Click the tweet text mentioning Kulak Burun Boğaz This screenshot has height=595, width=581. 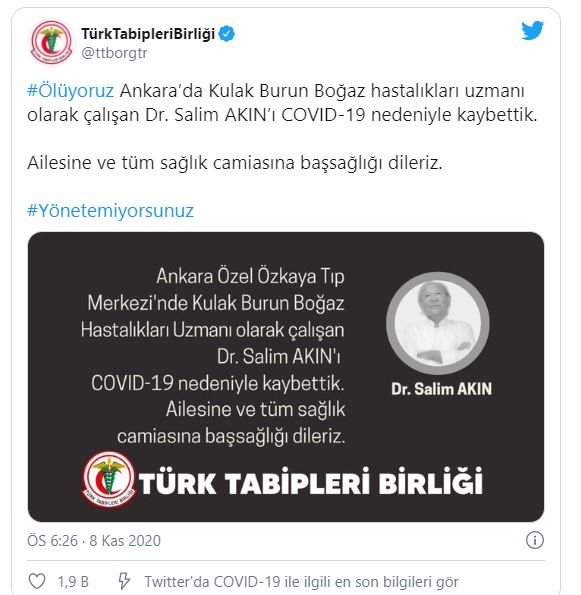[x=282, y=103]
